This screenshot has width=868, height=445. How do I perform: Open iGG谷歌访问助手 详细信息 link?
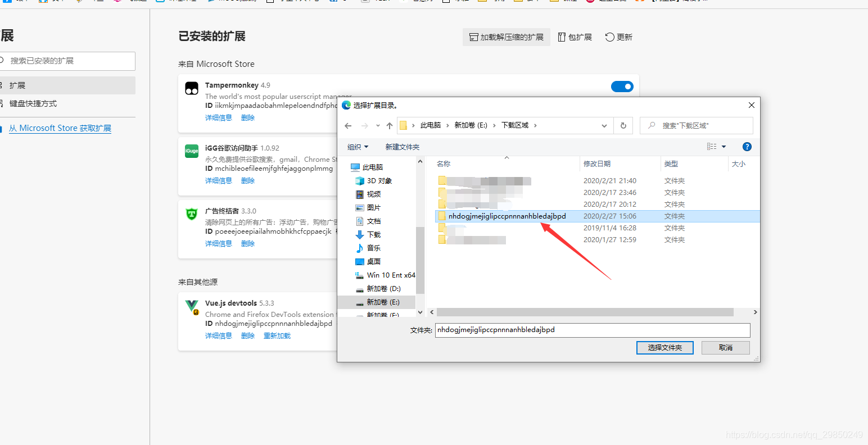click(x=219, y=181)
